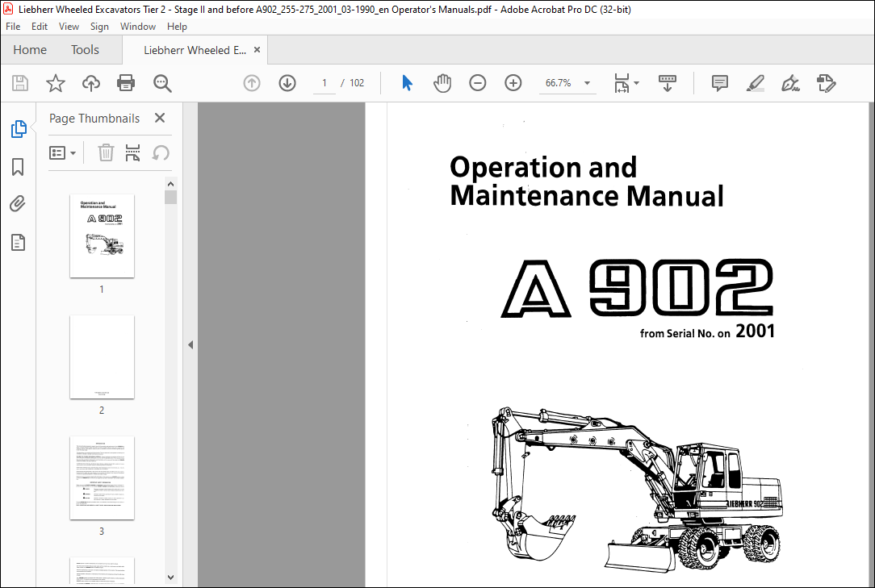Click the edit/stamp tools icon
This screenshot has height=588, width=875.
coord(826,83)
